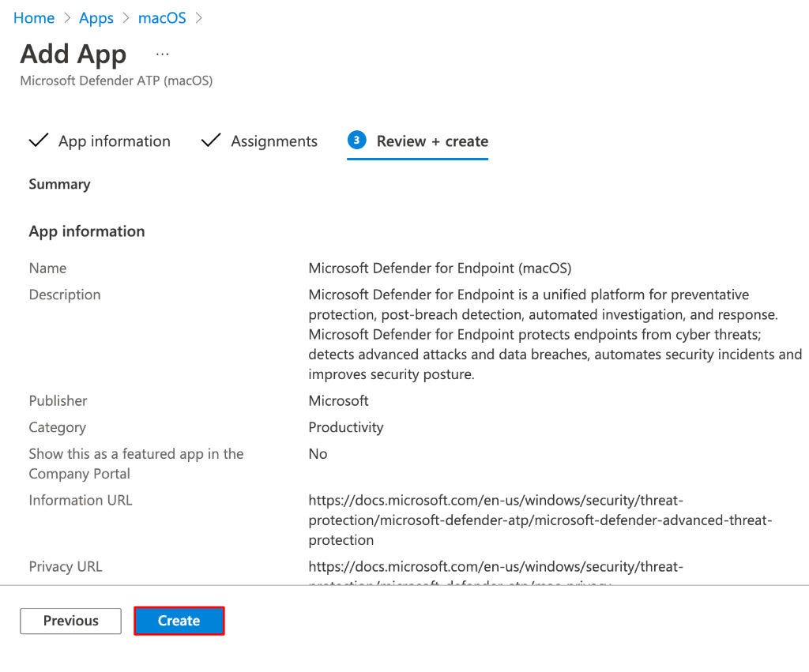
Task: Switch to the Assignments tab
Action: [259, 141]
